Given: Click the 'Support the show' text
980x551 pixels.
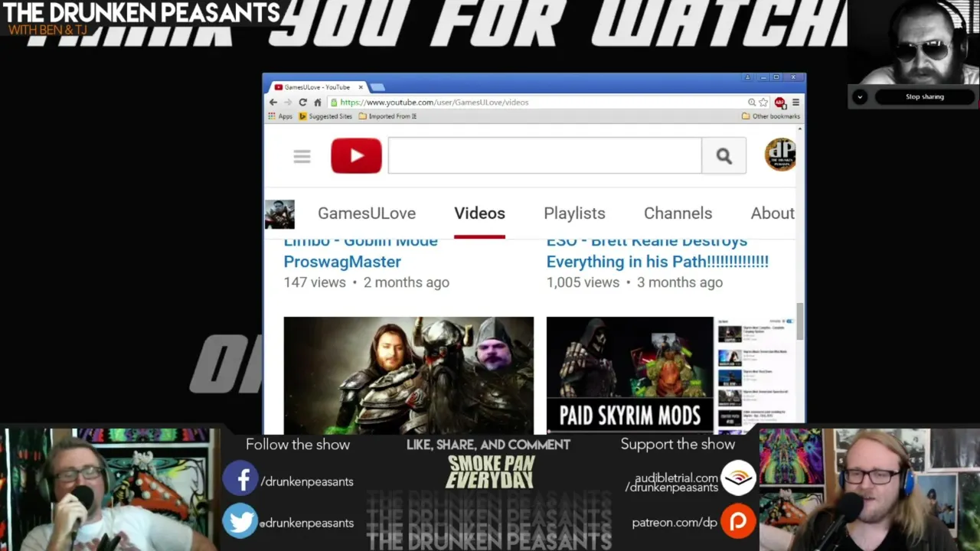Looking at the screenshot, I should (678, 444).
